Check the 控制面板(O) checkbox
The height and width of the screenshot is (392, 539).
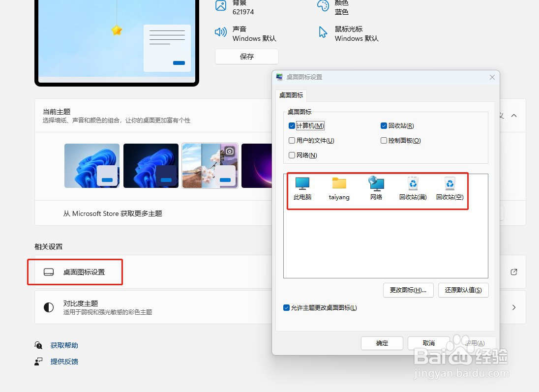point(384,140)
